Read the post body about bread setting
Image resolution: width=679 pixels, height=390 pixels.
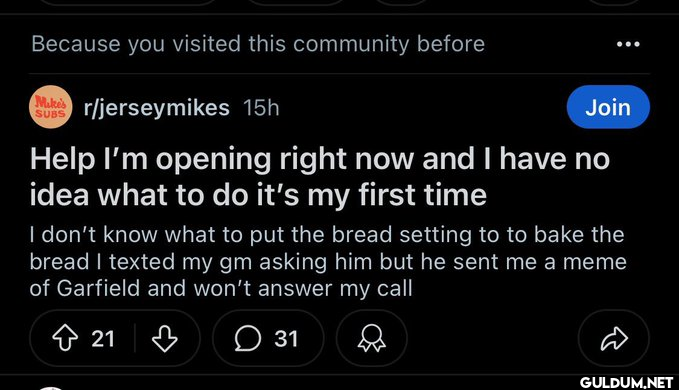coord(328,261)
